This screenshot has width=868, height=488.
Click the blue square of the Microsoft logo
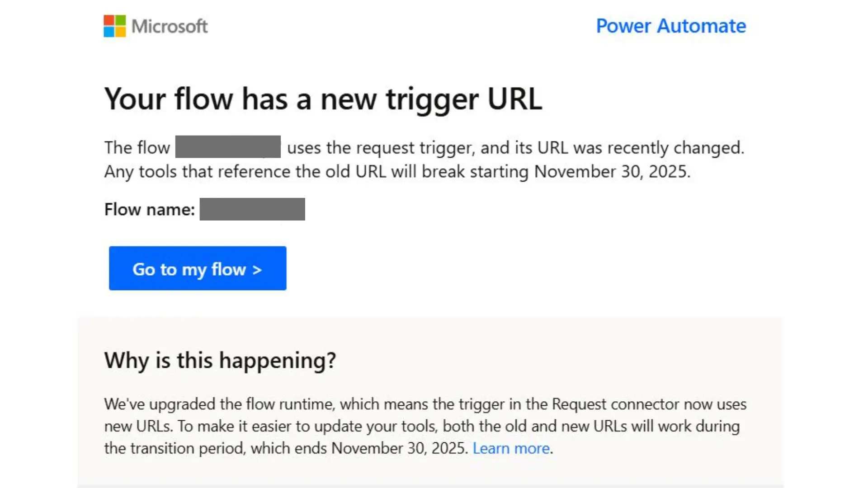click(x=108, y=31)
